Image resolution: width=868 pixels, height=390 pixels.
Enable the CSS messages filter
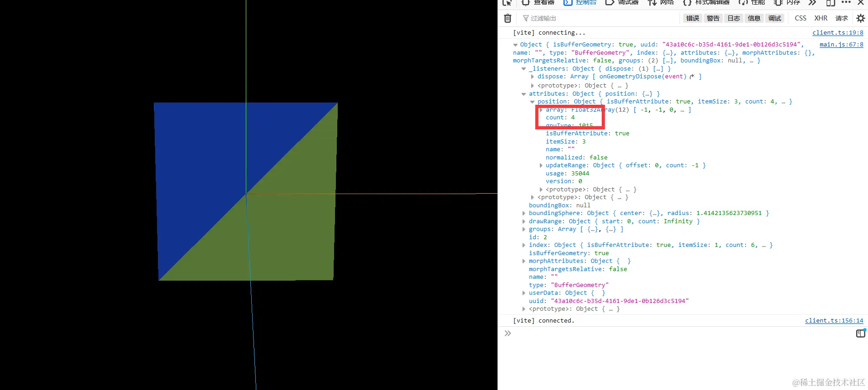pyautogui.click(x=801, y=18)
